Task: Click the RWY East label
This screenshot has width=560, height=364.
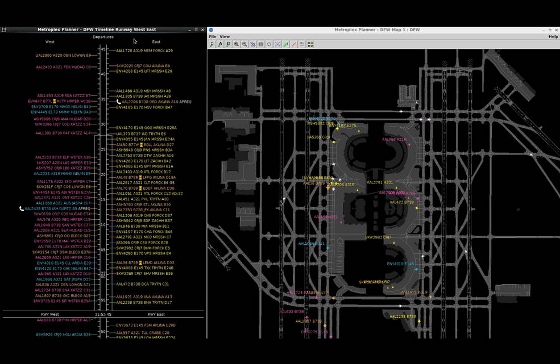Action: coord(156,314)
